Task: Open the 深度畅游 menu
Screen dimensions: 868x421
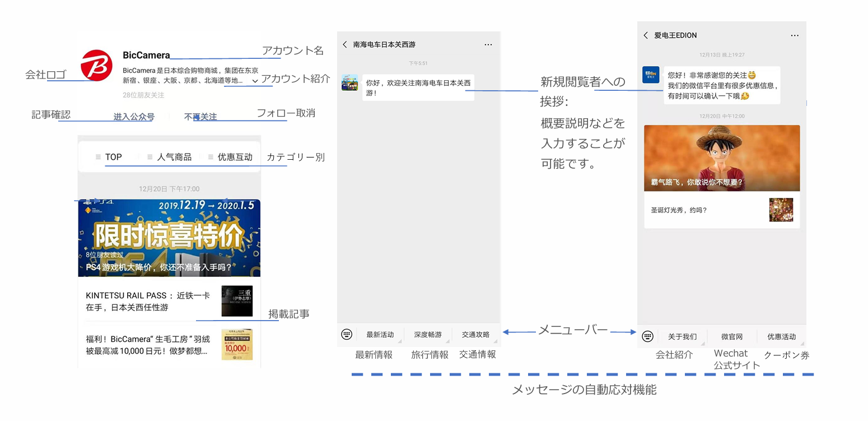Action: 428,335
